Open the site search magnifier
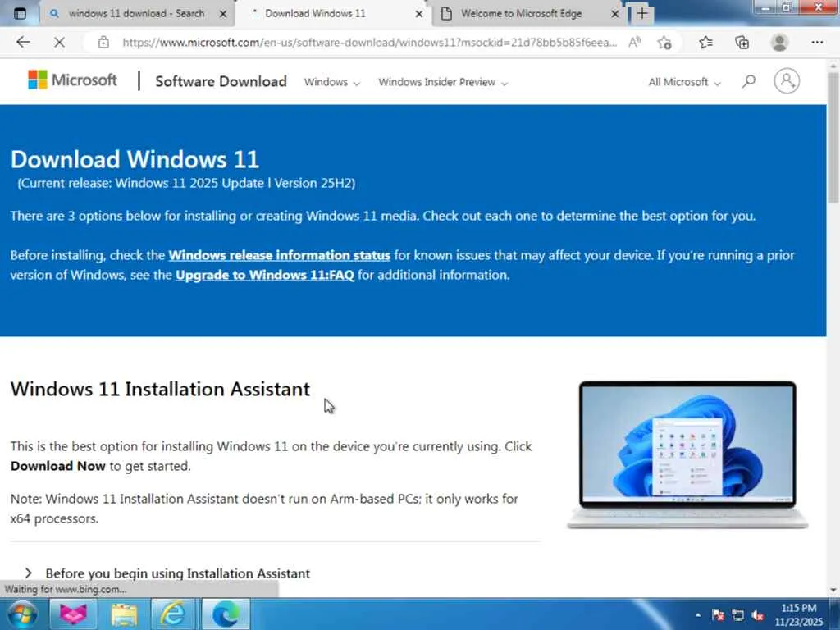 coord(749,81)
